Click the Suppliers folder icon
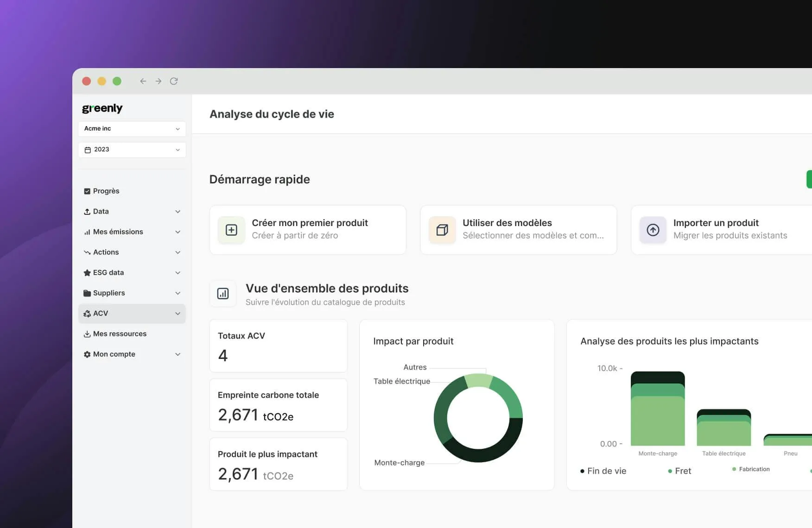The width and height of the screenshot is (812, 528). tap(87, 293)
